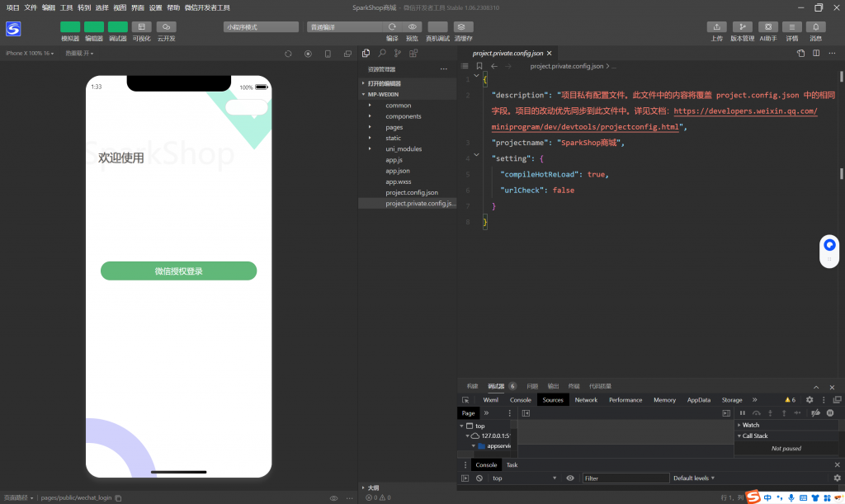Image resolution: width=845 pixels, height=504 pixels.
Task: Select app.json in the file tree
Action: coord(397,171)
